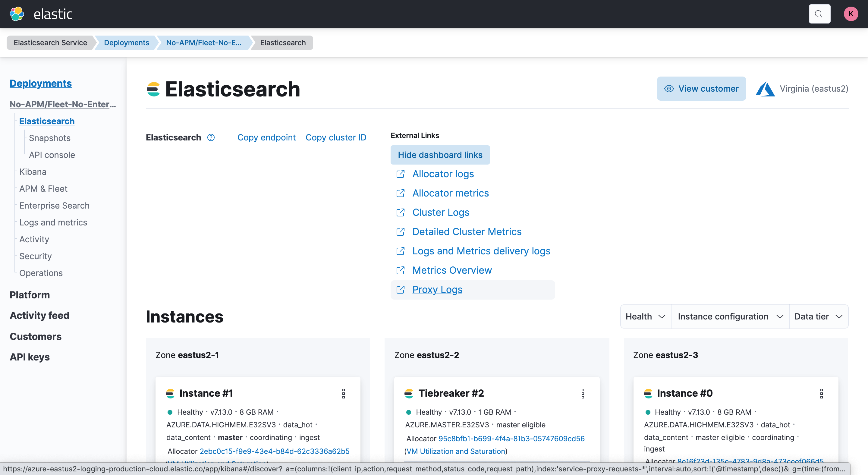Select Snapshots in the sidebar
Viewport: 868px width, 475px height.
(x=49, y=138)
